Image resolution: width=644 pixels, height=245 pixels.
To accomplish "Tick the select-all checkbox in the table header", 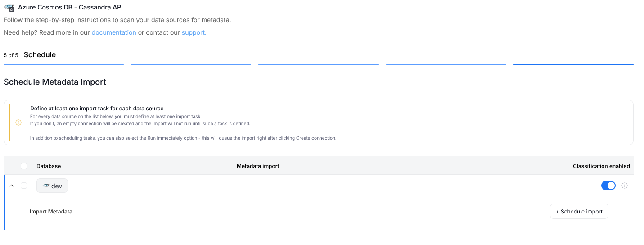I will 24,166.
